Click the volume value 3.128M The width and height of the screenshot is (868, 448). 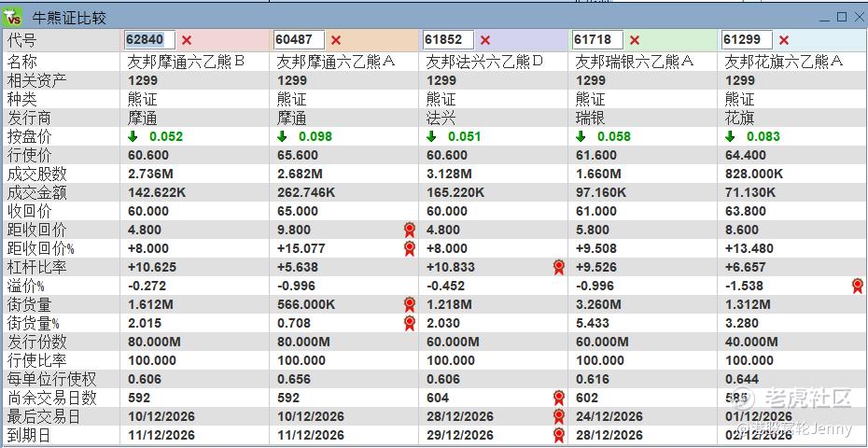pos(448,175)
